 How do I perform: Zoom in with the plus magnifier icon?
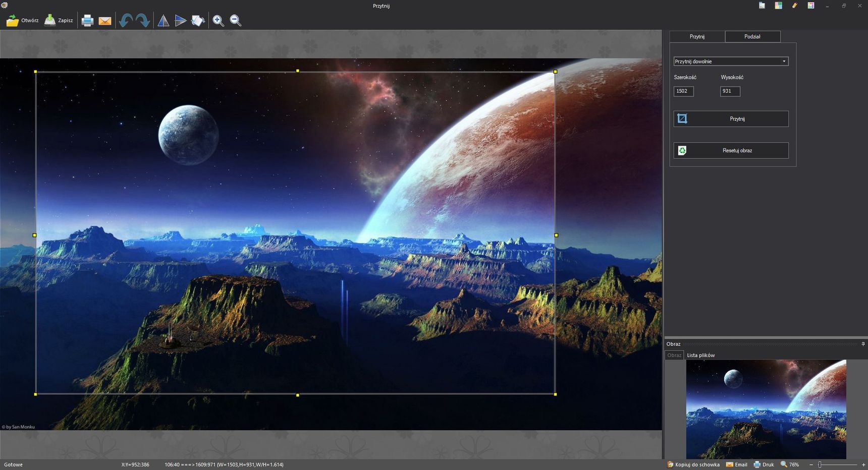click(218, 21)
